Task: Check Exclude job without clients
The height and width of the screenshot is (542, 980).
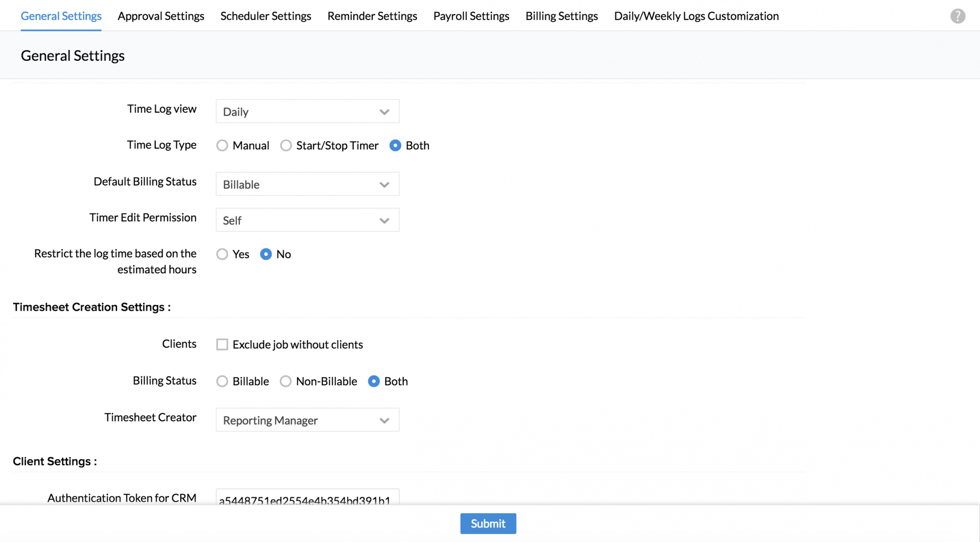Action: point(222,345)
